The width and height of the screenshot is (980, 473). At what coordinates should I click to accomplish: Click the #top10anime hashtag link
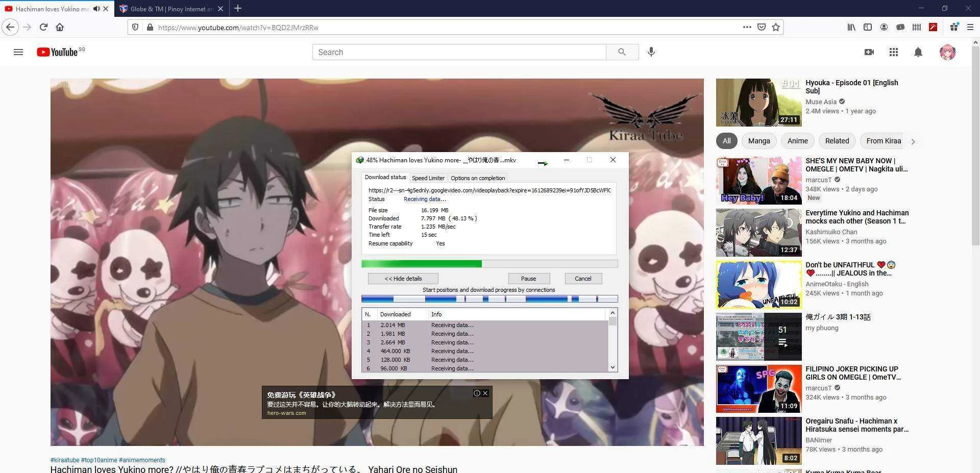99,460
